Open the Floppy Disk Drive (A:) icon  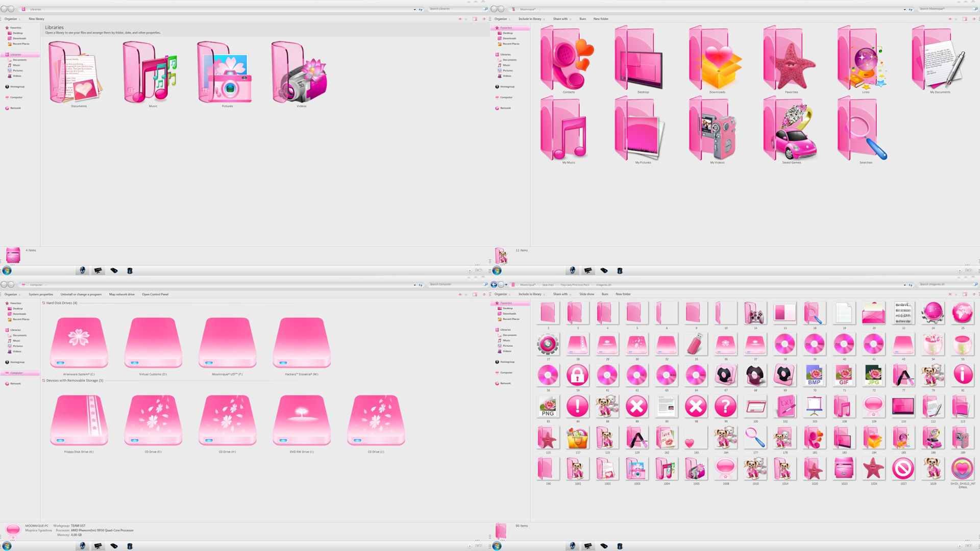pyautogui.click(x=79, y=420)
